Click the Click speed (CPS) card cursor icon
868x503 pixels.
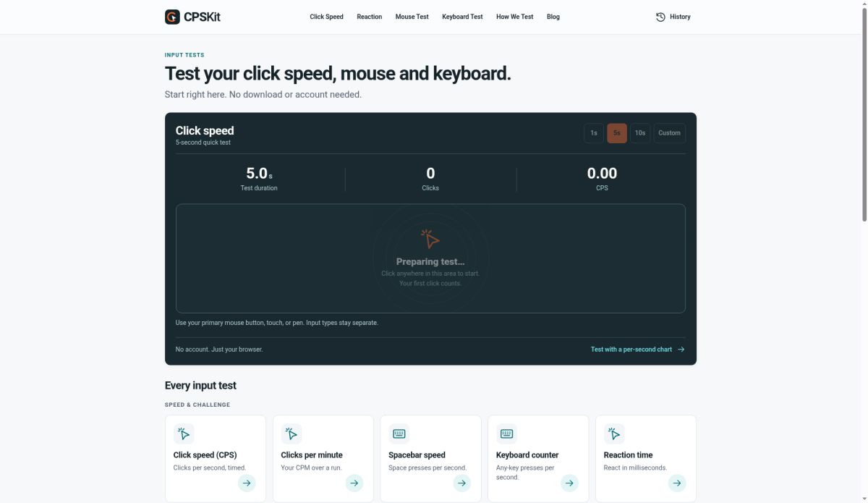pos(184,434)
